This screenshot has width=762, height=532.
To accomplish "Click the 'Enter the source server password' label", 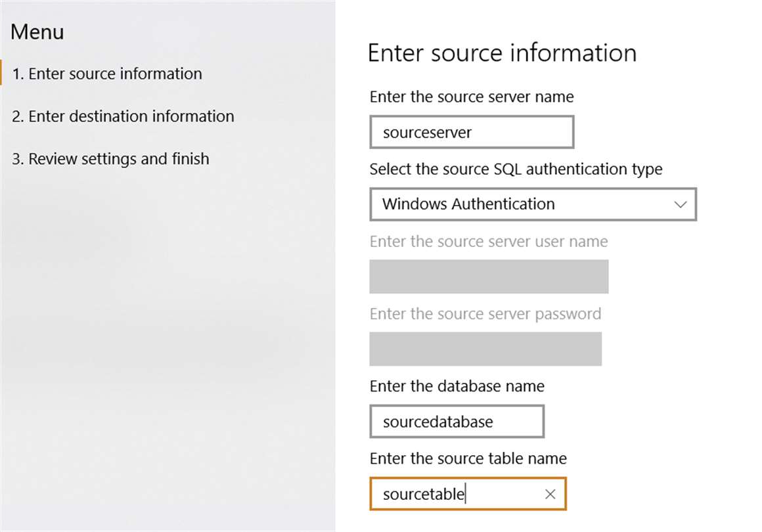I will click(x=485, y=314).
